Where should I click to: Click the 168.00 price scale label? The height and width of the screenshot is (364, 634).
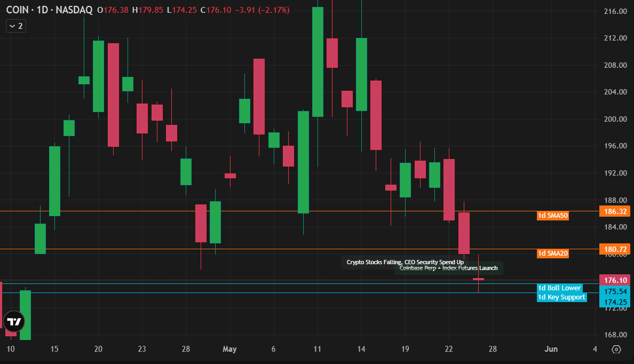pyautogui.click(x=615, y=335)
